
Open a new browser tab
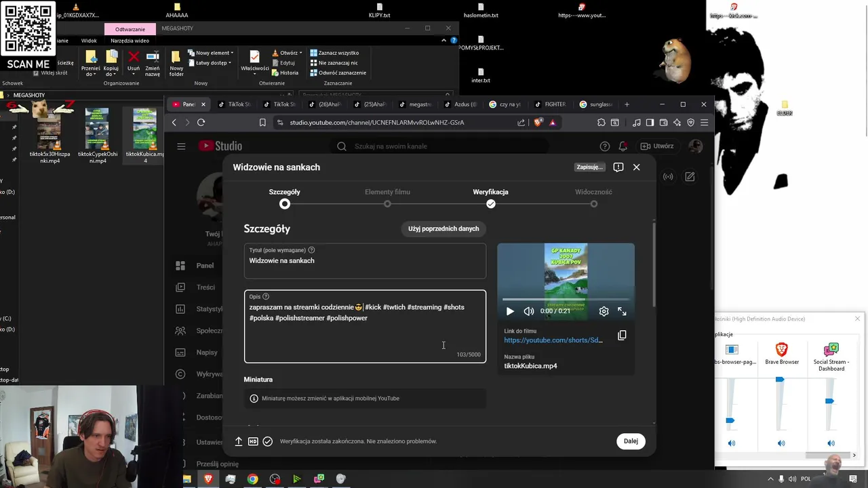627,104
